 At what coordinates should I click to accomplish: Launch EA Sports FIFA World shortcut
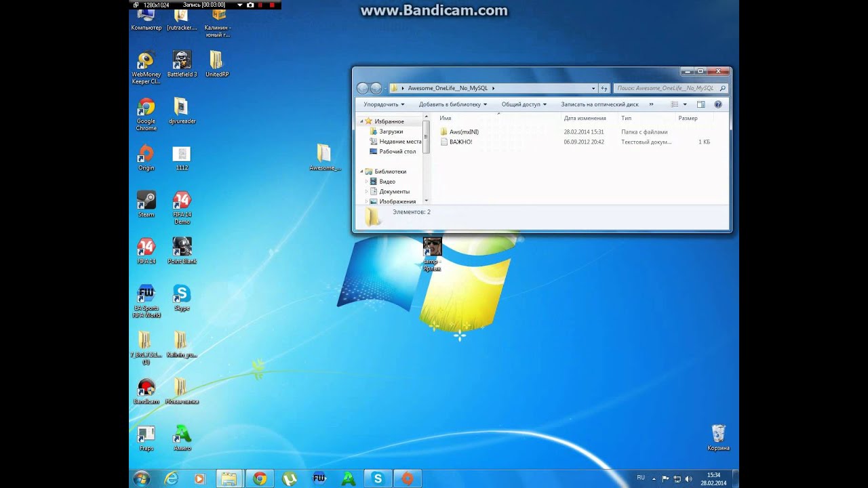[146, 302]
